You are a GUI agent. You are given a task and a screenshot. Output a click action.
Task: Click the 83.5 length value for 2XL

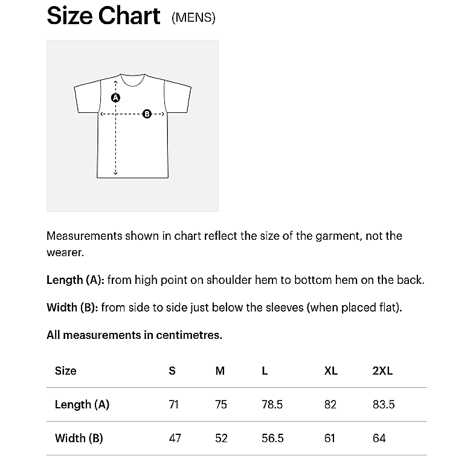384,404
